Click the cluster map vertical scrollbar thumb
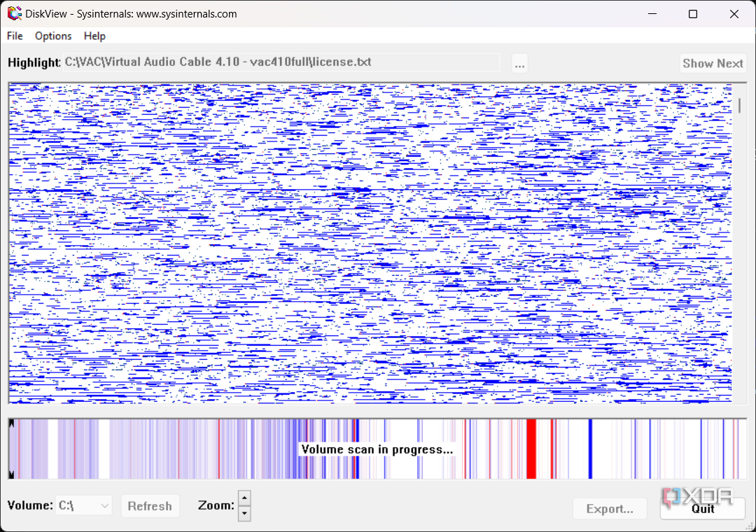Screen dimensions: 756x532 [740, 105]
